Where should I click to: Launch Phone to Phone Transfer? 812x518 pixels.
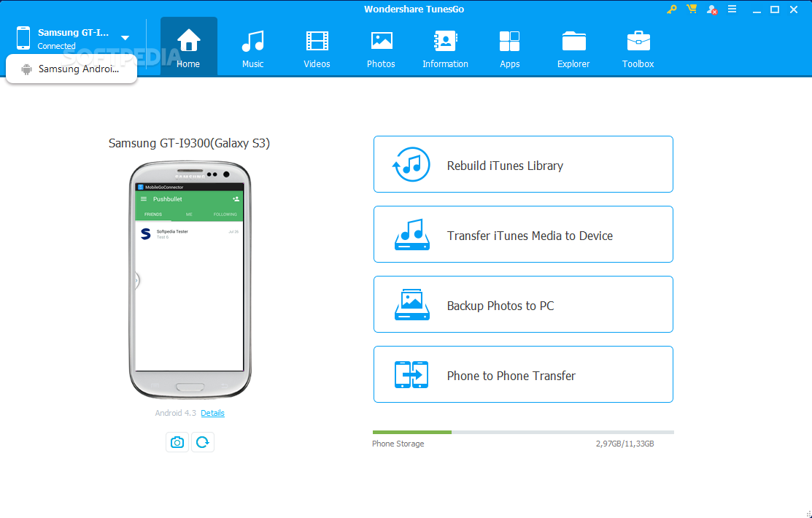523,374
